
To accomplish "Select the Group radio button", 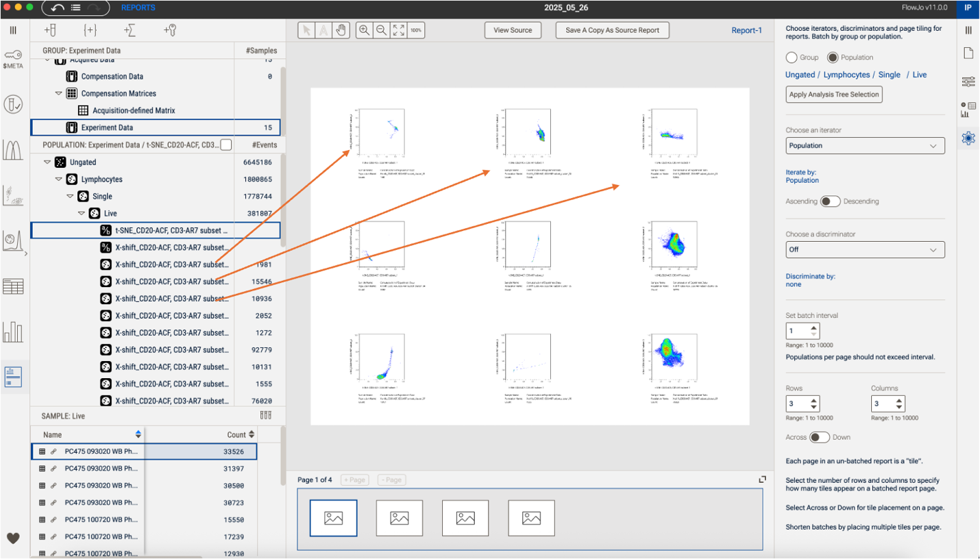I will click(x=792, y=58).
